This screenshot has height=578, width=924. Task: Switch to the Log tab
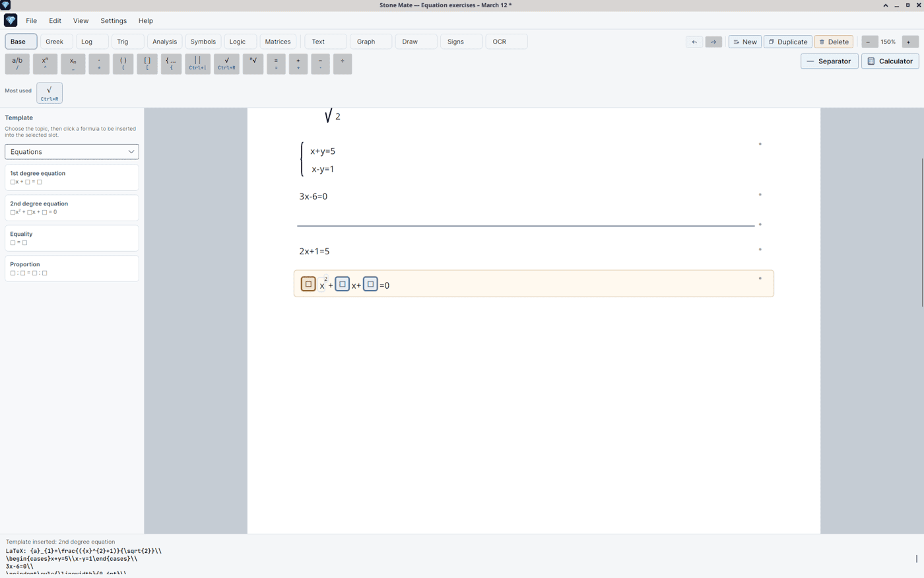pos(92,42)
